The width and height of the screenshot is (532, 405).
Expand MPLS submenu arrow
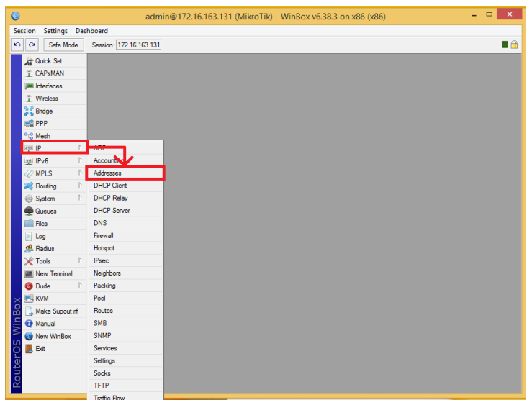80,173
